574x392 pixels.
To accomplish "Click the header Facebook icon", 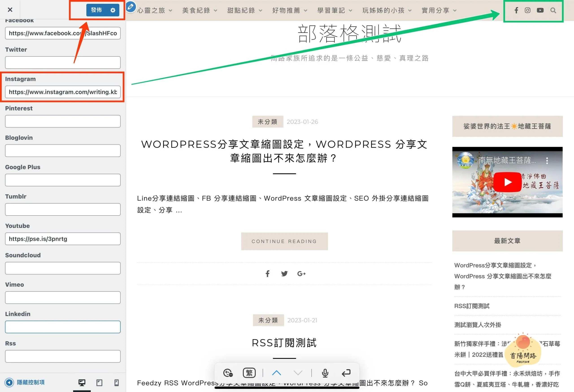I will pos(516,10).
